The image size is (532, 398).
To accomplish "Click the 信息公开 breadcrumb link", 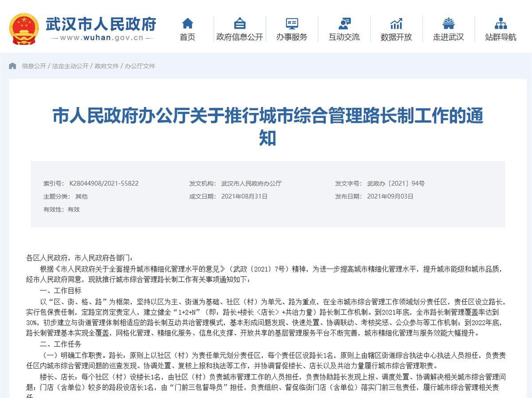I will coord(34,66).
